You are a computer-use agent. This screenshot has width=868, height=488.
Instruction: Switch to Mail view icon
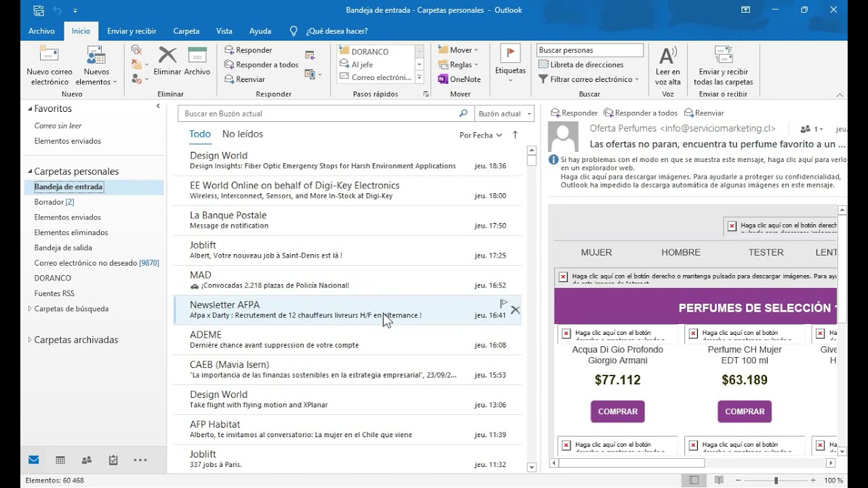coord(33,460)
